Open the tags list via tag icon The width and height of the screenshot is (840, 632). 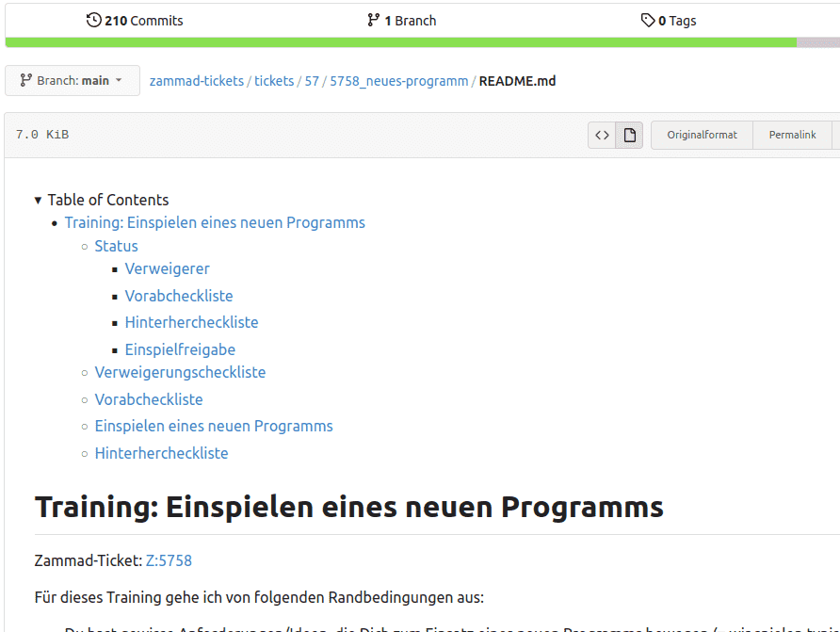click(646, 19)
